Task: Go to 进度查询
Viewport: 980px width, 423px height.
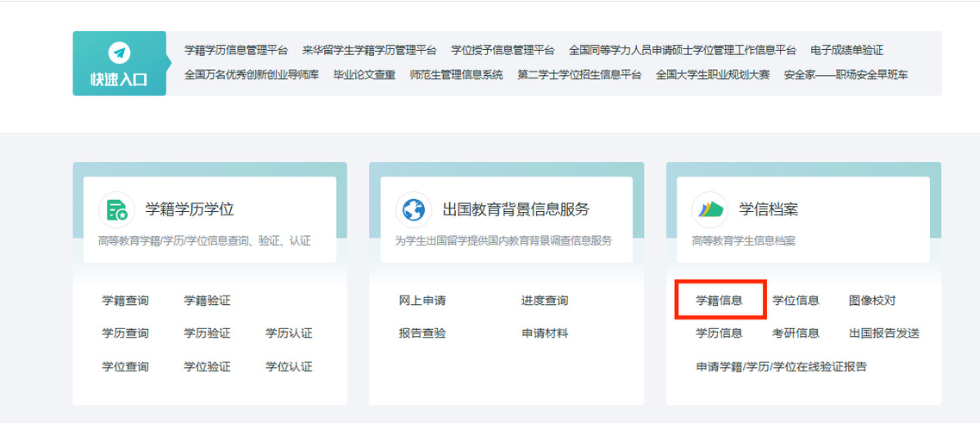Action: coord(545,301)
